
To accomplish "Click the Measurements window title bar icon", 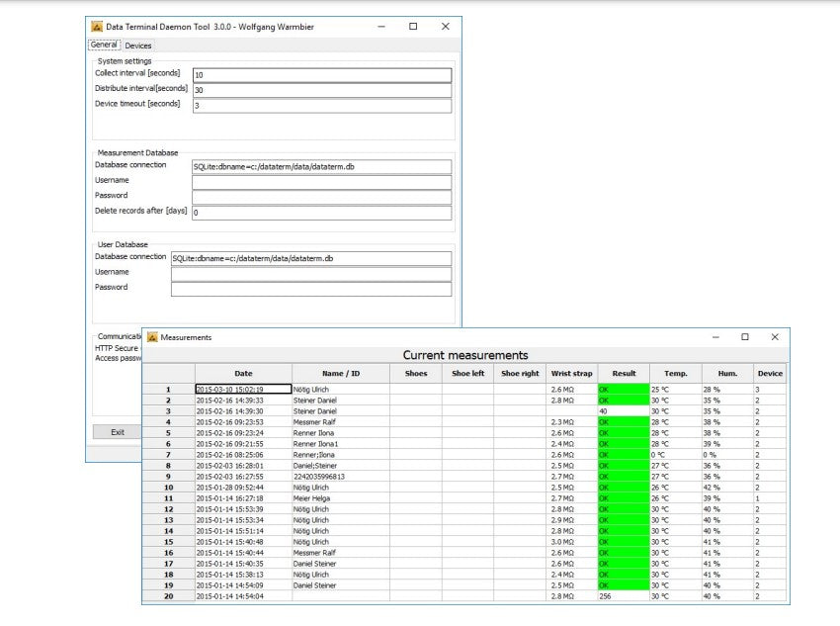I will point(153,337).
